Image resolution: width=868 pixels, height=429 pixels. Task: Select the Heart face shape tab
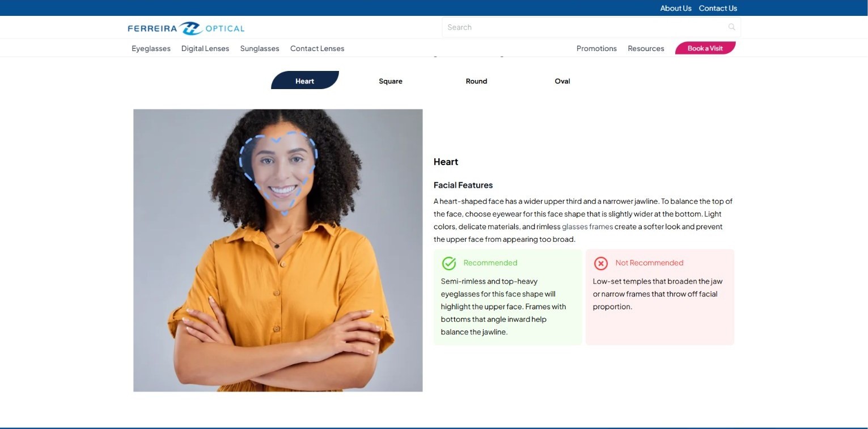tap(305, 81)
